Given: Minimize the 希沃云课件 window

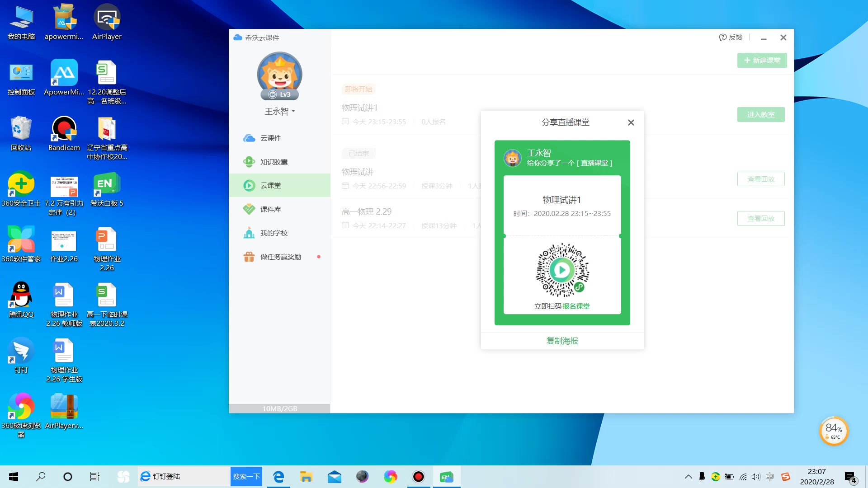Looking at the screenshot, I should (x=764, y=38).
